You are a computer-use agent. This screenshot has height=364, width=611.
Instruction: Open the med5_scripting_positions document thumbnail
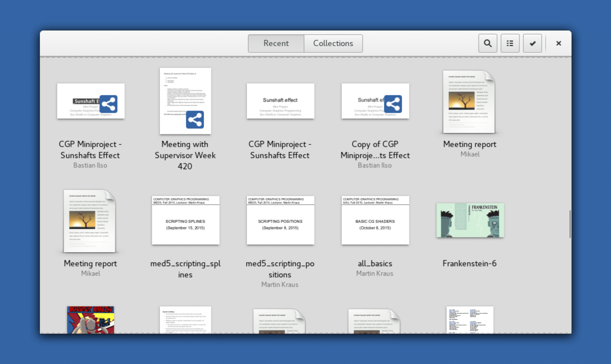280,220
